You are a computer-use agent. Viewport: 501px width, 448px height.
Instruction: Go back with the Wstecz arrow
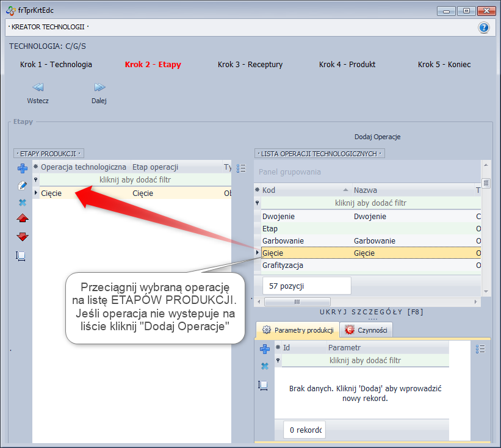[38, 88]
